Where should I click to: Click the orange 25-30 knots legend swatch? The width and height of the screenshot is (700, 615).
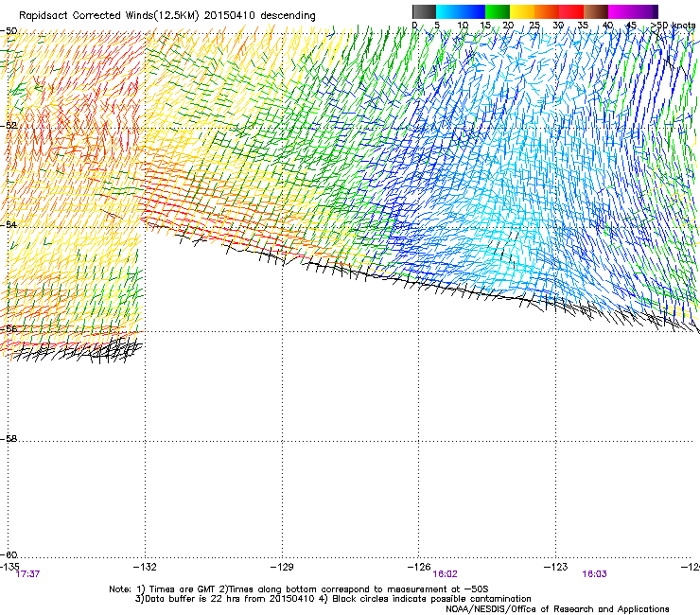[x=547, y=11]
